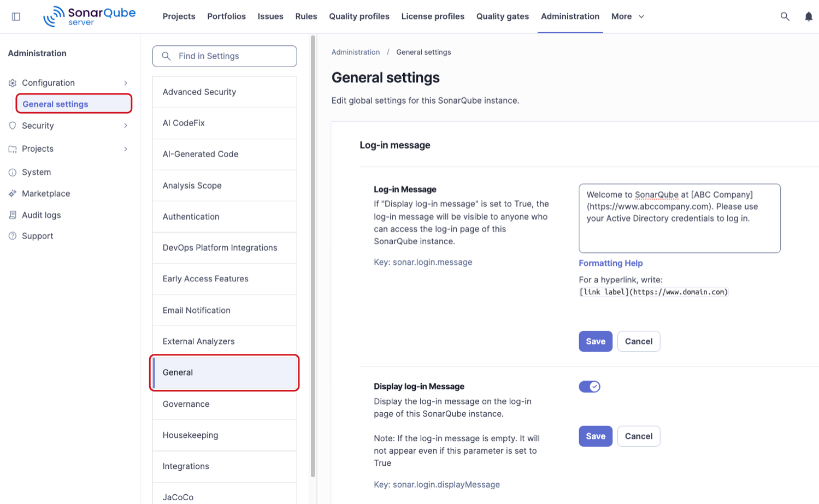Image resolution: width=819 pixels, height=504 pixels.
Task: Save the Log-in Message text
Action: click(596, 341)
